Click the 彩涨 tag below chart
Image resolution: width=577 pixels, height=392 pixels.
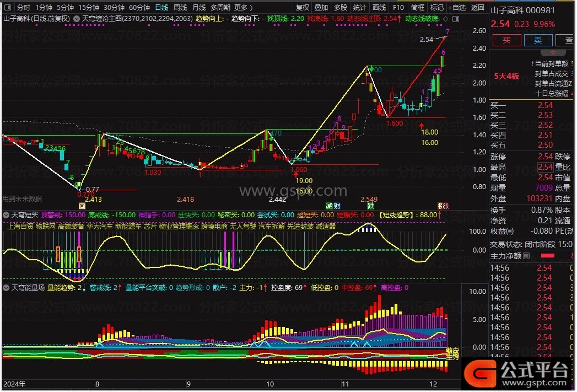click(443, 206)
